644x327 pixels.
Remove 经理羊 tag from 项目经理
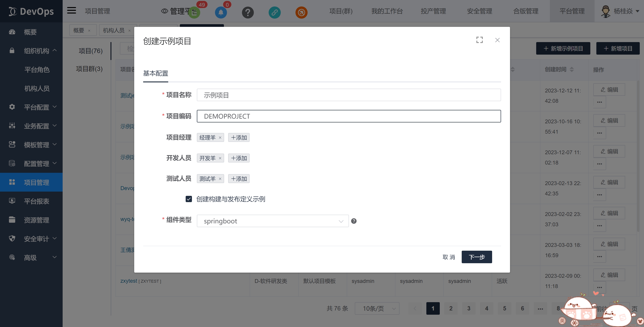tap(220, 138)
